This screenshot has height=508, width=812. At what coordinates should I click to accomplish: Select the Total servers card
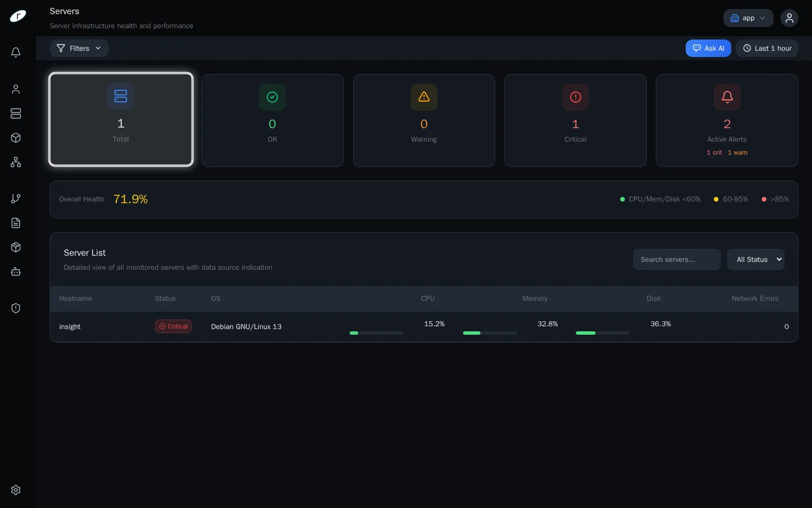click(121, 120)
